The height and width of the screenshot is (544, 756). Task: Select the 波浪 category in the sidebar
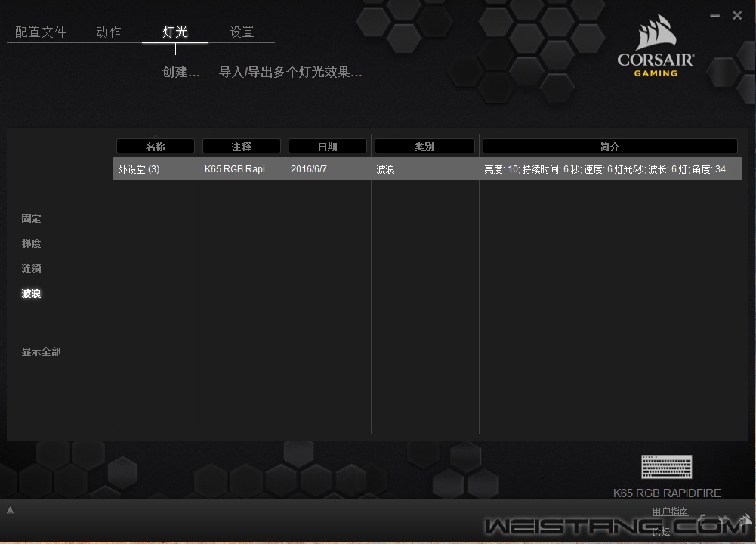[31, 294]
